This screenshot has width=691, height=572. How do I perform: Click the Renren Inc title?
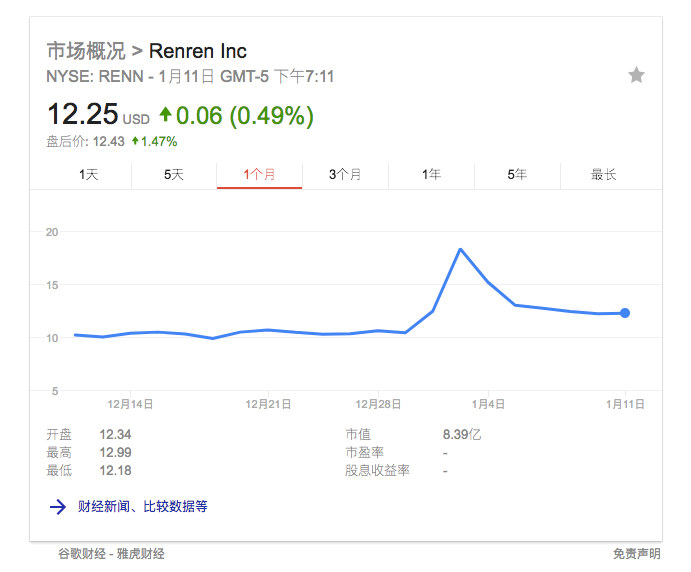point(197,51)
